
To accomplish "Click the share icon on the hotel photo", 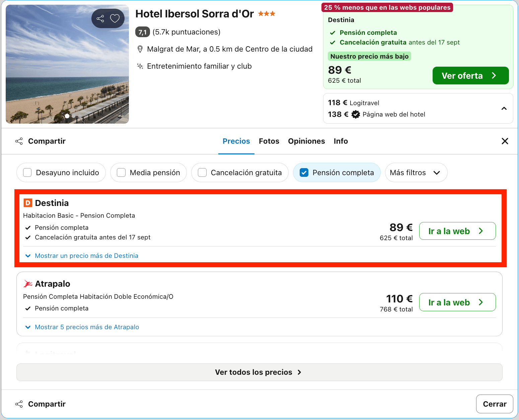I will (x=100, y=18).
